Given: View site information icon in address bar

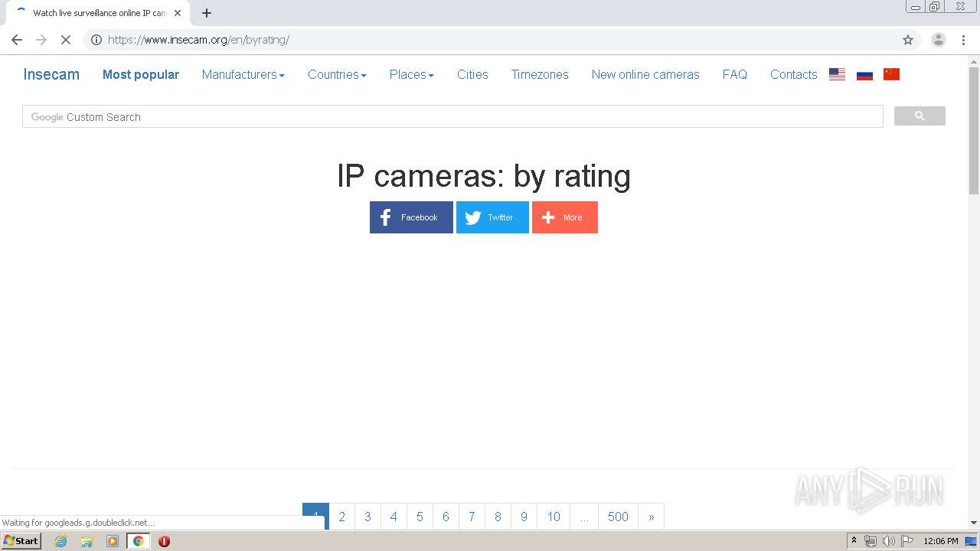Looking at the screenshot, I should click(x=96, y=40).
